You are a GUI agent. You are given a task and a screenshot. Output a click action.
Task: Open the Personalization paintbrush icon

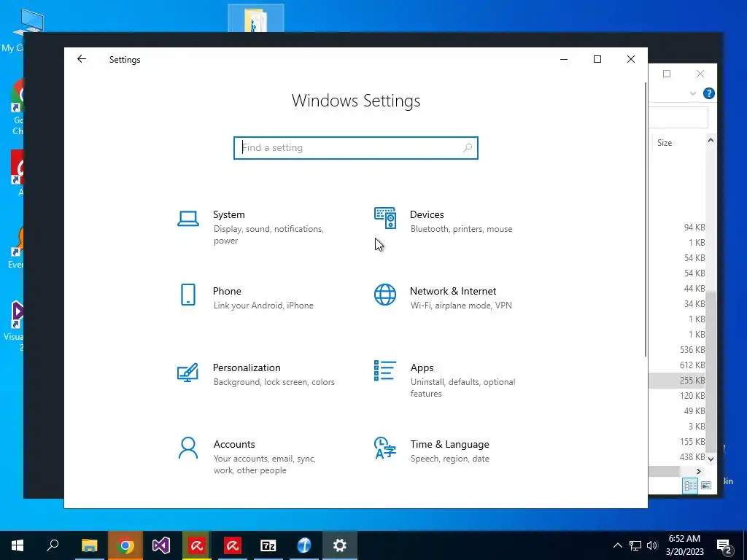187,373
